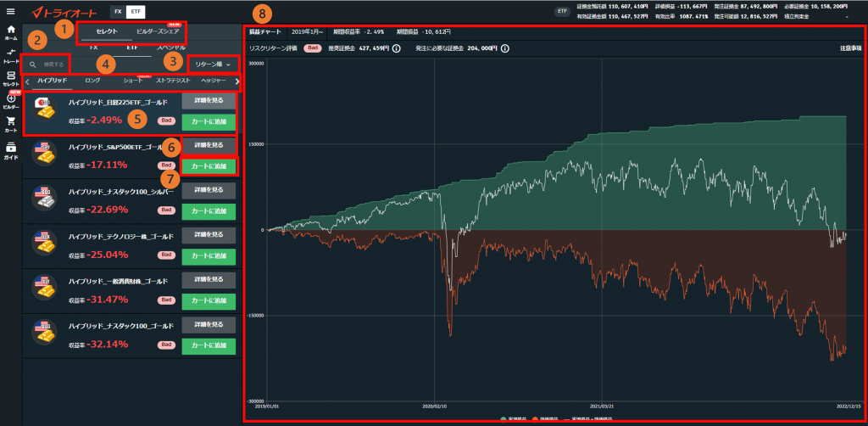Click the -31.47% return value

coord(107,300)
